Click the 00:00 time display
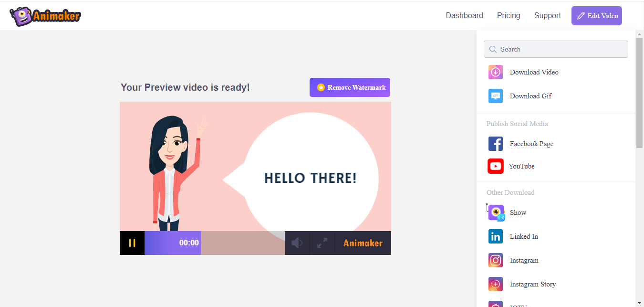644x307 pixels. tap(189, 243)
